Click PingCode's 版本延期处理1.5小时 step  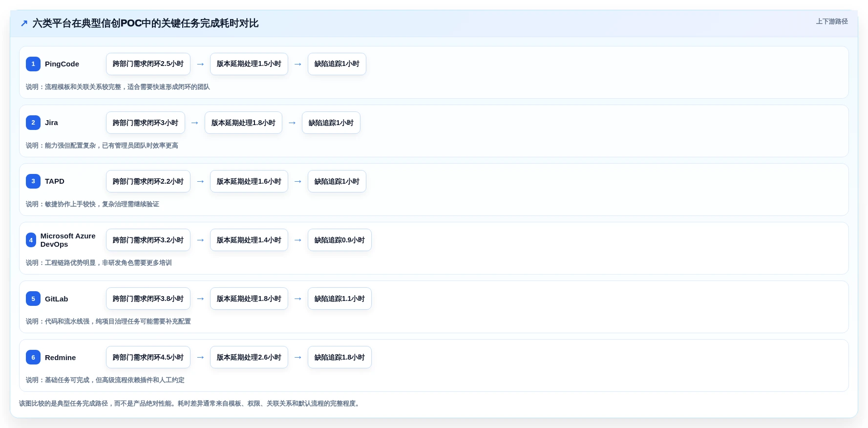249,64
